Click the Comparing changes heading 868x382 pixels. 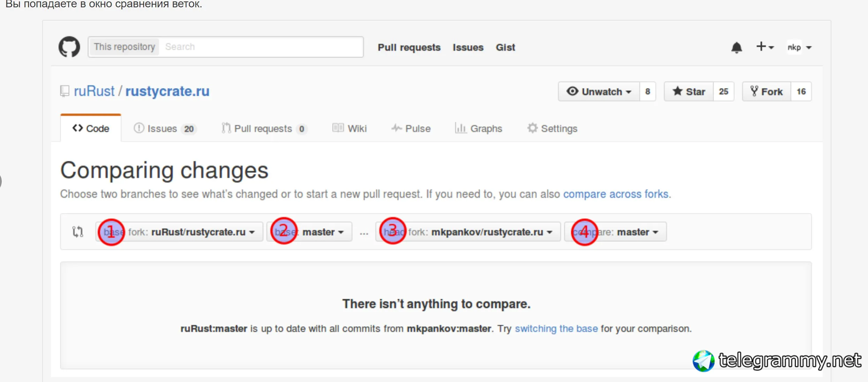pyautogui.click(x=164, y=170)
